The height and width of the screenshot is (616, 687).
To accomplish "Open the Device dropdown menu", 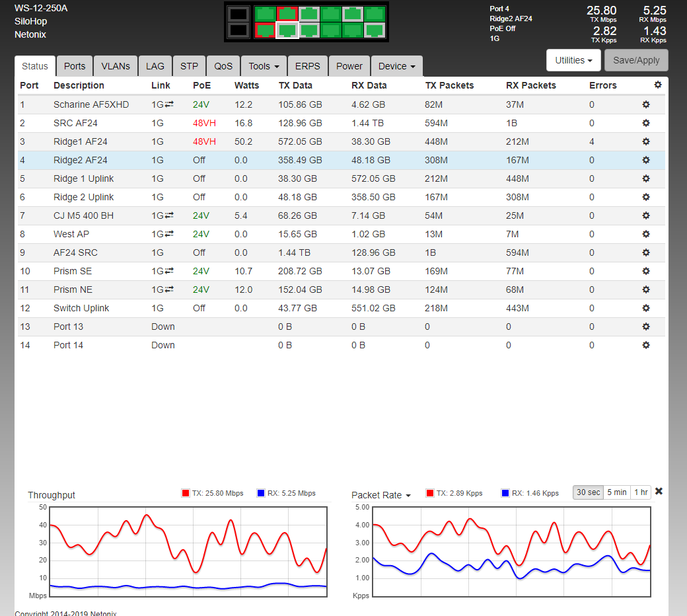I will (x=396, y=66).
